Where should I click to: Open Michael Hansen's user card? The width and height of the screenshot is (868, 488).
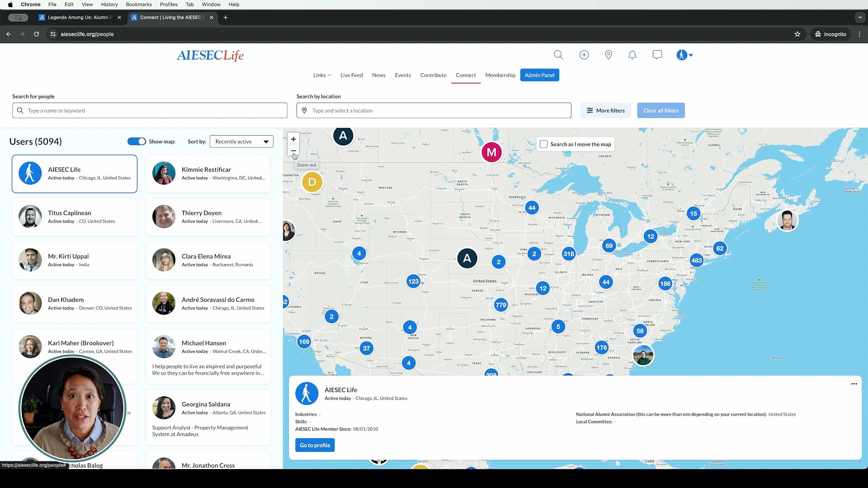pos(208,357)
